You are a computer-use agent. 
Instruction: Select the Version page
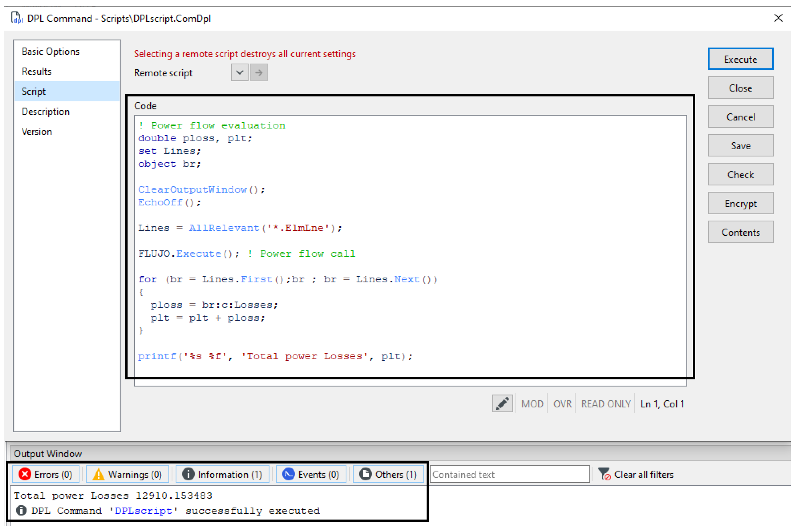click(x=37, y=132)
